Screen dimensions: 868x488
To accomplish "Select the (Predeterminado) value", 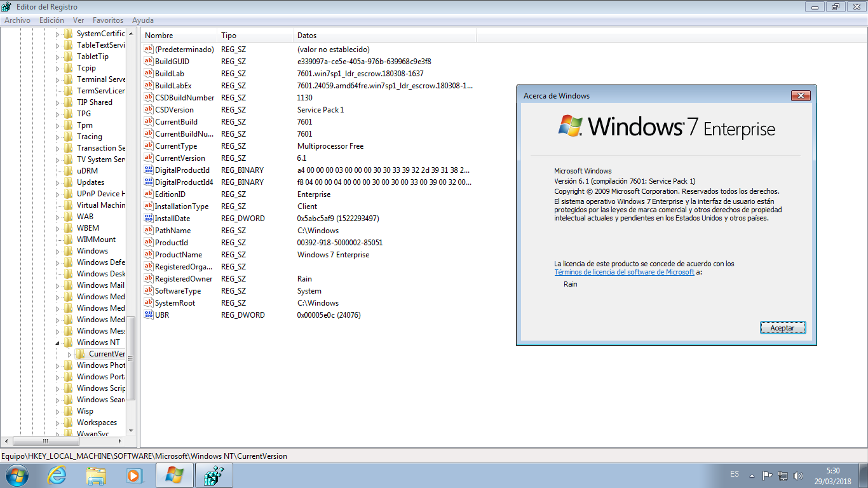I will (x=184, y=50).
